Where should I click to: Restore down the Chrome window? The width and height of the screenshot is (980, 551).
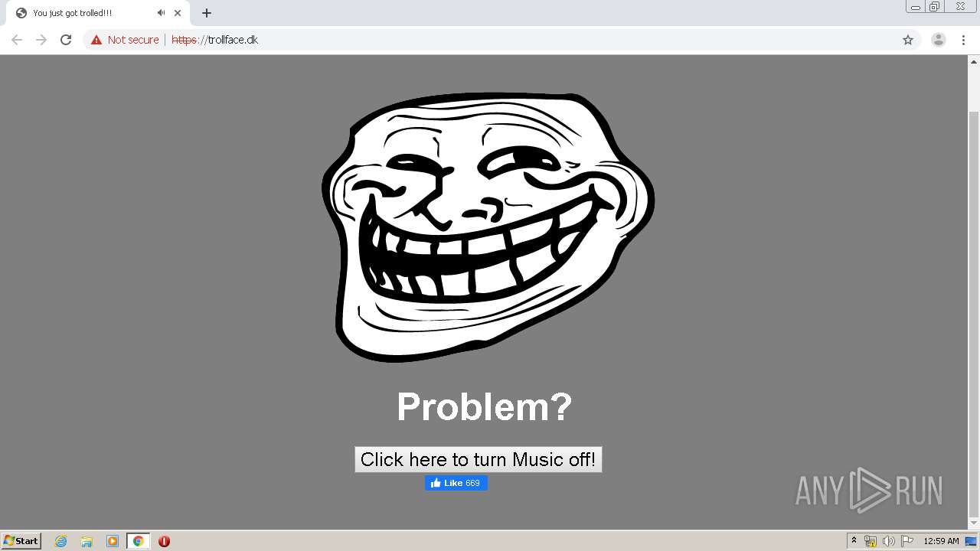[x=935, y=7]
